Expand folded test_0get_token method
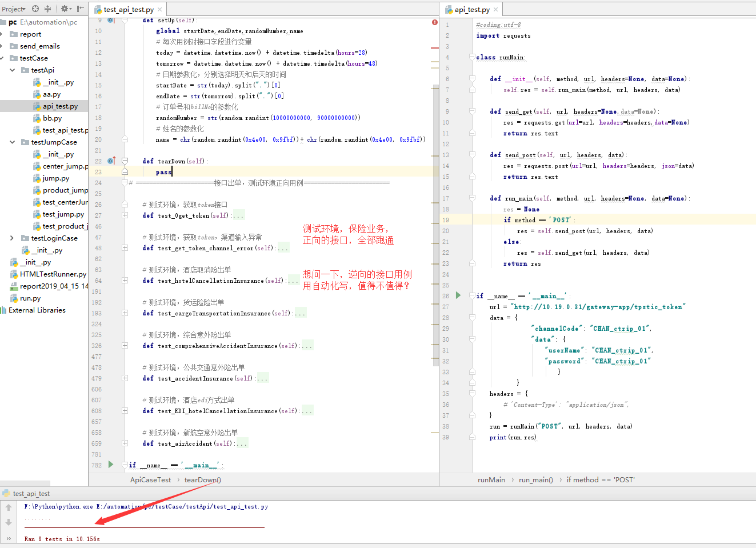Screen dimensions: 756x548 (x=125, y=215)
